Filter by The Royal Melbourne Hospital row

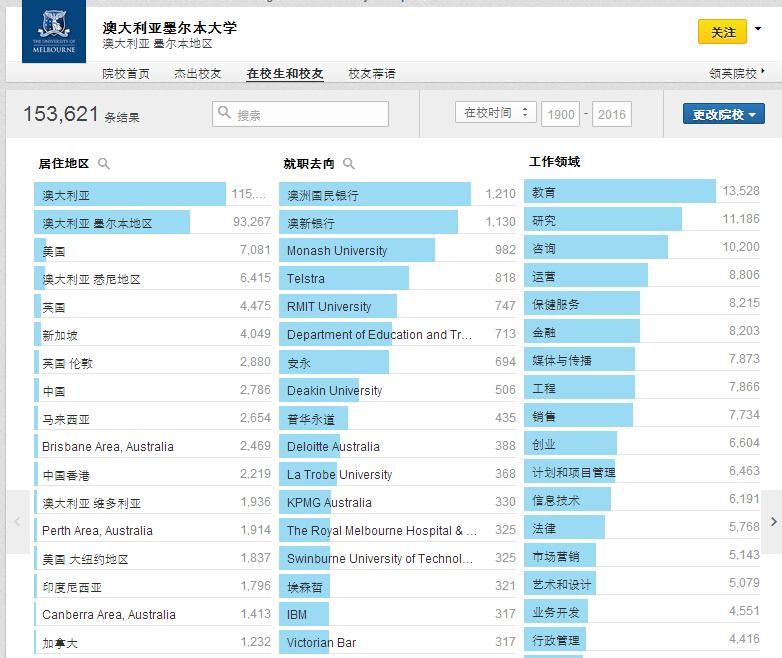click(x=398, y=530)
